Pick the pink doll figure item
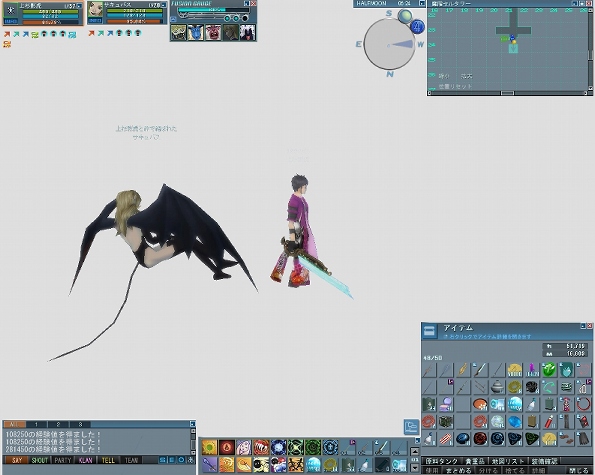This screenshot has width=595, height=475. (566, 404)
